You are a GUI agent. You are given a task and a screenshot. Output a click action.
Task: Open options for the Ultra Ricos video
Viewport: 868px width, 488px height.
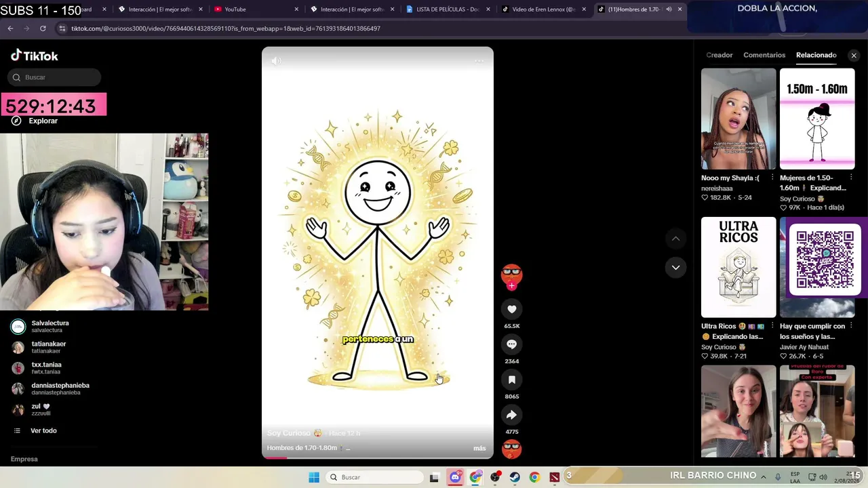pyautogui.click(x=772, y=326)
